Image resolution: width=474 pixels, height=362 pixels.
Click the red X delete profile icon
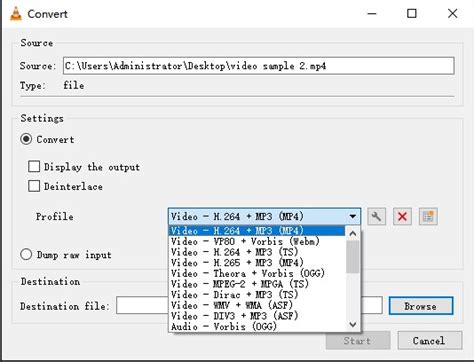[402, 217]
